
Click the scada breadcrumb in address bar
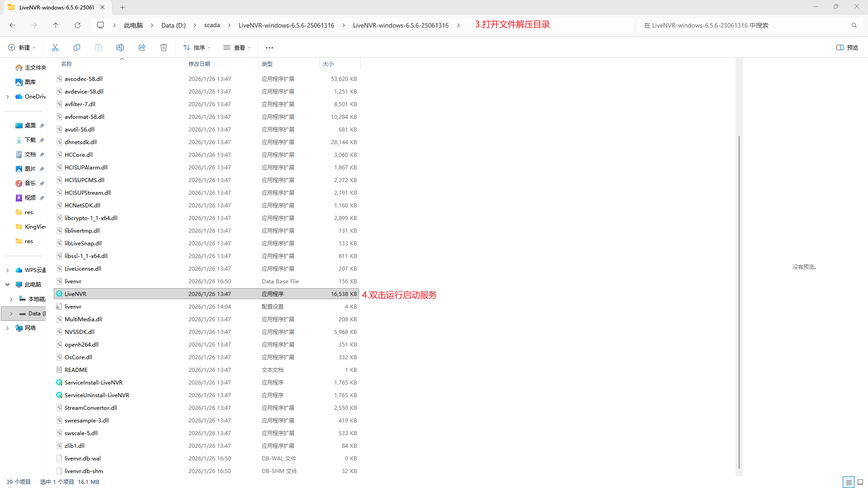coord(212,25)
